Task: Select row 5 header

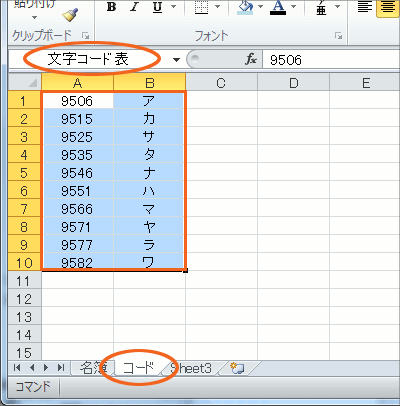Action: click(x=24, y=172)
